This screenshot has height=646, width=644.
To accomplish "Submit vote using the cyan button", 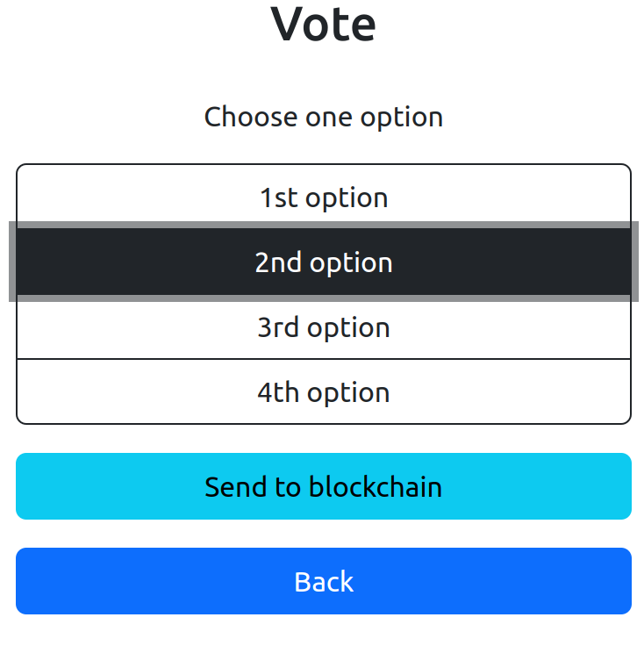I will (323, 486).
